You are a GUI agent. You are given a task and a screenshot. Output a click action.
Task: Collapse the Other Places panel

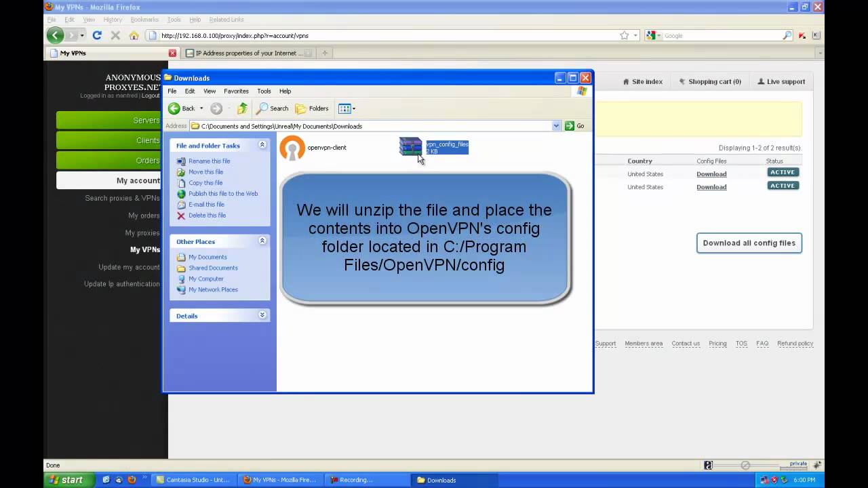coord(262,241)
